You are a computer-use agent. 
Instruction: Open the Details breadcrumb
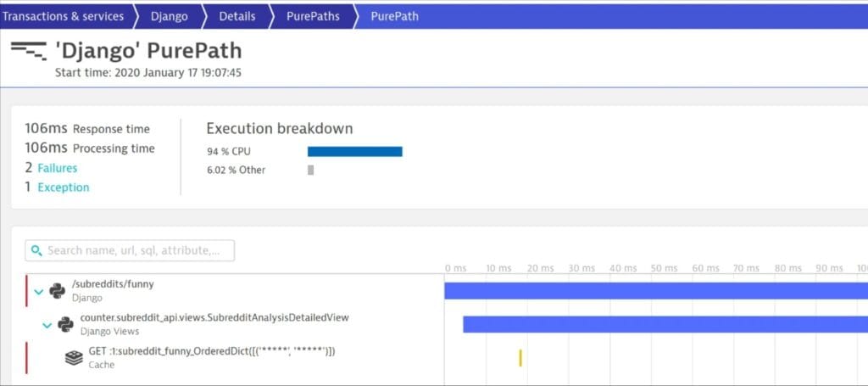(x=237, y=17)
